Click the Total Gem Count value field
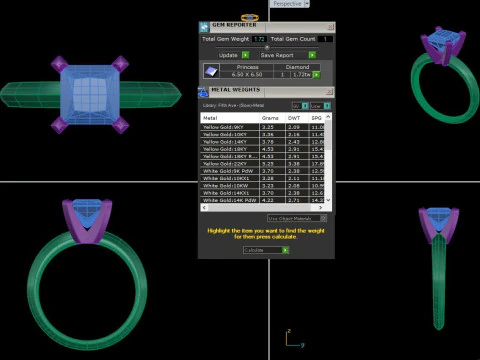 pos(325,39)
